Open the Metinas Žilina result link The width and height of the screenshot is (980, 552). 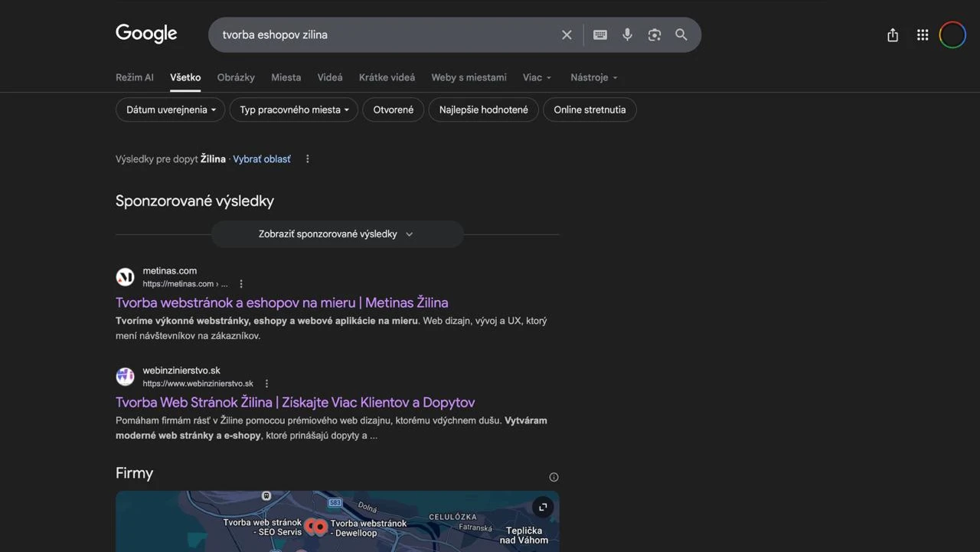click(x=282, y=302)
